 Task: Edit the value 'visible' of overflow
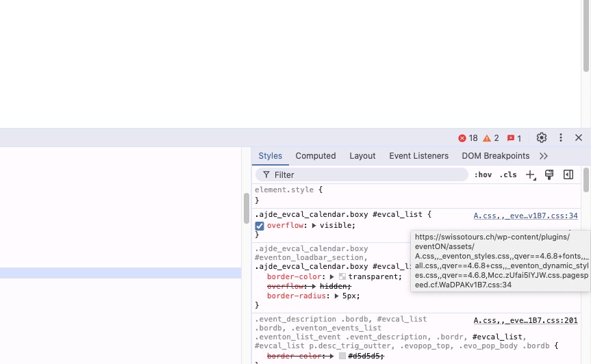pos(336,226)
